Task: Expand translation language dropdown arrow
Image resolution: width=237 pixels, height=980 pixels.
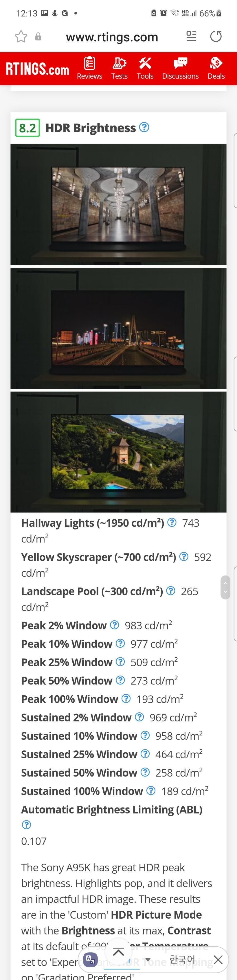Action: pyautogui.click(x=148, y=960)
